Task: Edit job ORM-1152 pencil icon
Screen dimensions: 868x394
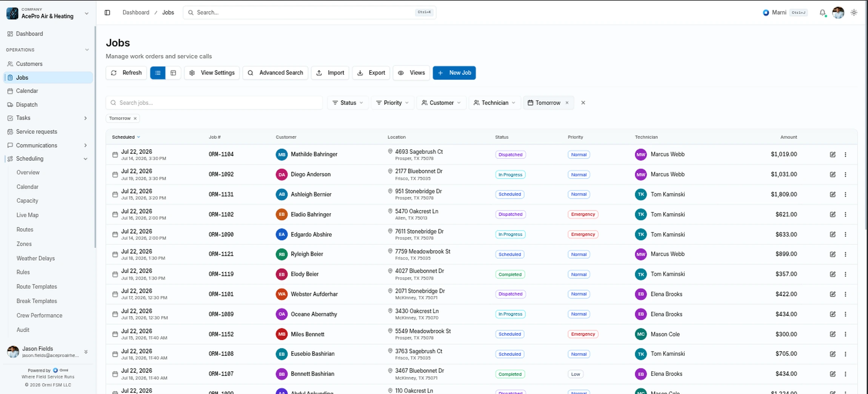Action: point(833,334)
